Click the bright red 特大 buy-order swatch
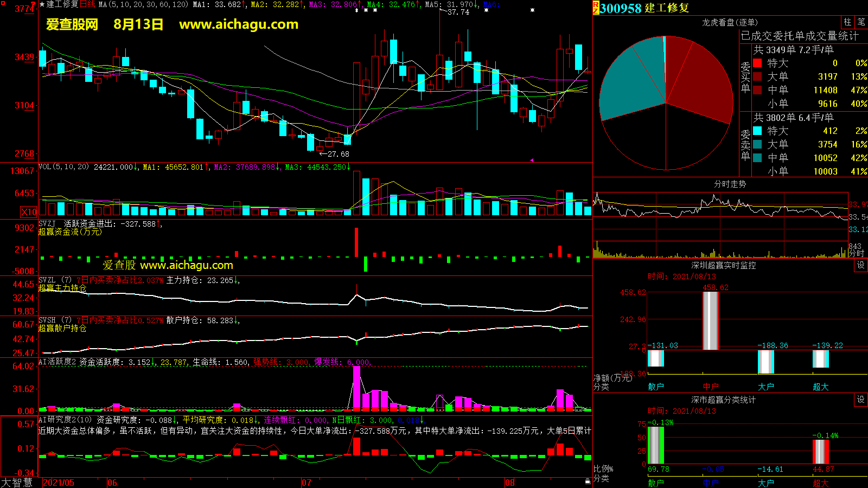 tap(757, 63)
